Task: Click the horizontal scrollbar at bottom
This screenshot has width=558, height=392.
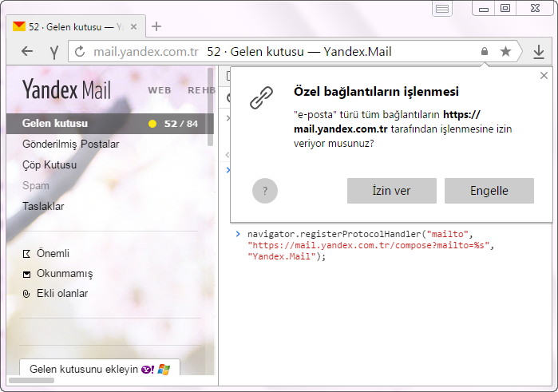Action: (31, 381)
